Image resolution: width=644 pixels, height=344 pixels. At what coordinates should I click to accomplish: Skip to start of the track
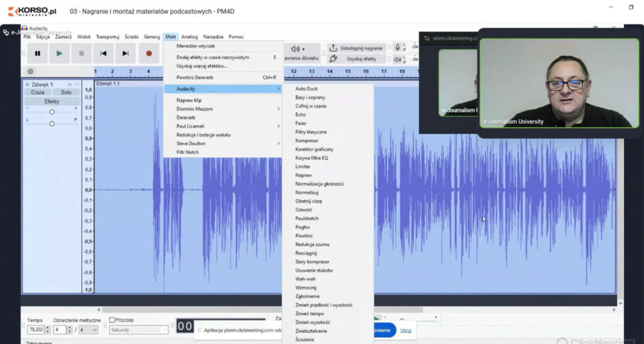pos(104,53)
